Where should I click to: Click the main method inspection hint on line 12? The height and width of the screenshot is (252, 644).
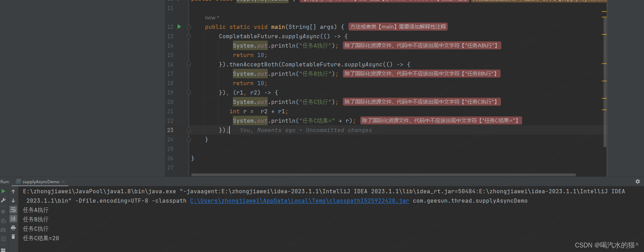click(x=398, y=27)
